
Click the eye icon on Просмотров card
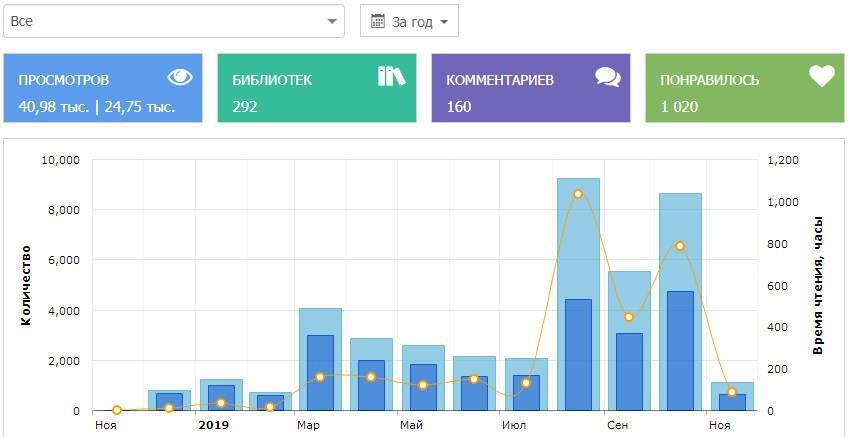(x=180, y=77)
